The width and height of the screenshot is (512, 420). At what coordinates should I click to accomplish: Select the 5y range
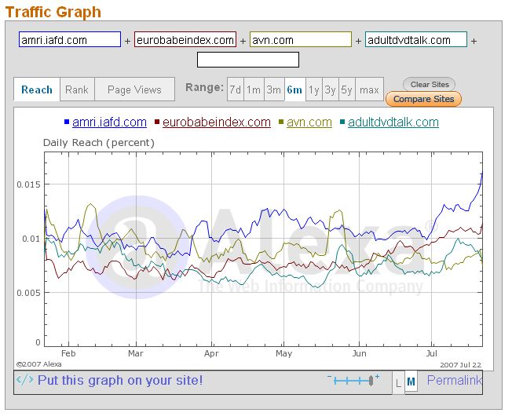click(347, 89)
